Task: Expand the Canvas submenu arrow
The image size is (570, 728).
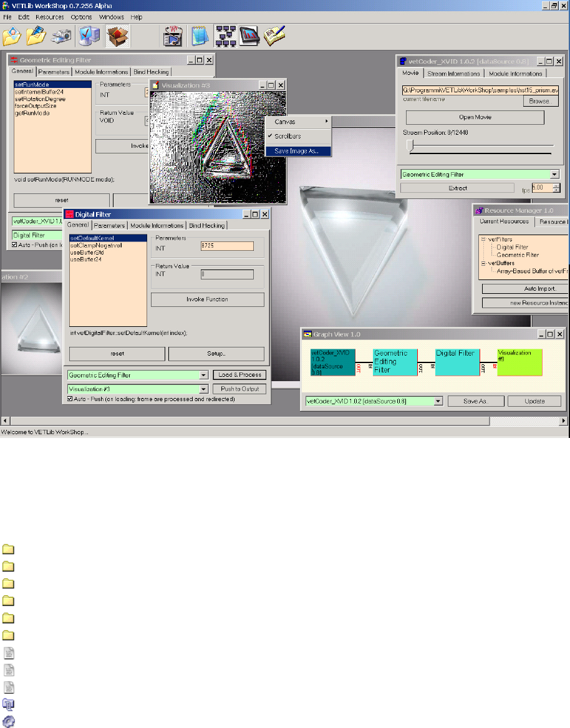Action: click(x=327, y=121)
